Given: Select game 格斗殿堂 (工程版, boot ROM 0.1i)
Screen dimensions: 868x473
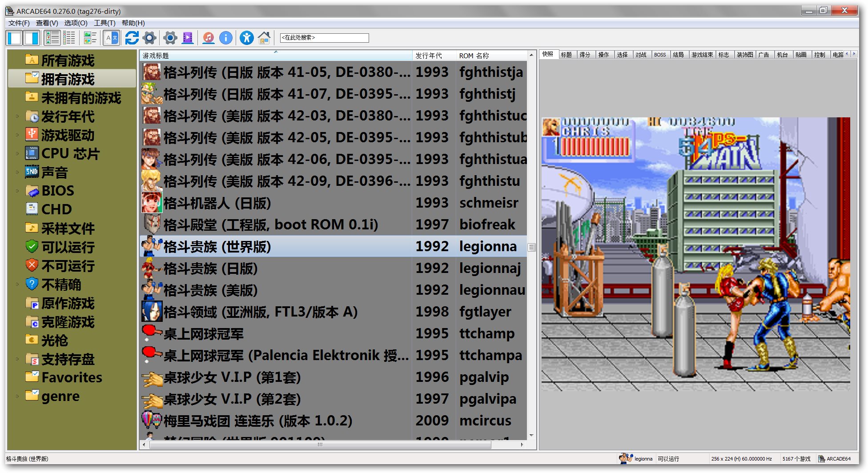Looking at the screenshot, I should (334, 225).
